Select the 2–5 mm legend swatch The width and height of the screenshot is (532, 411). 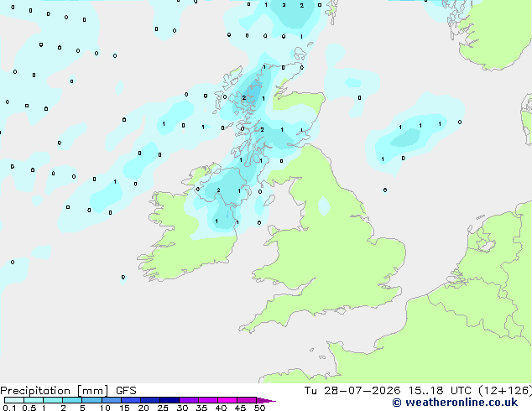pos(72,400)
